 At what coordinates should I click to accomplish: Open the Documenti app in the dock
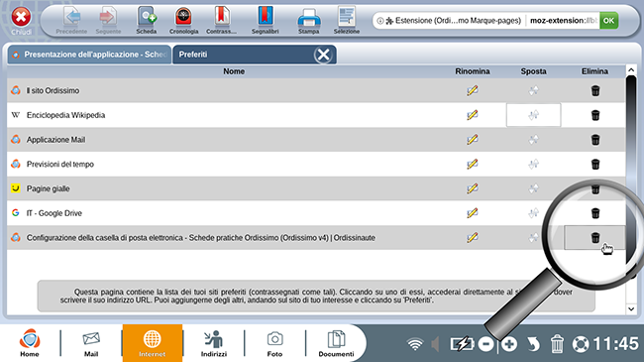tap(336, 343)
